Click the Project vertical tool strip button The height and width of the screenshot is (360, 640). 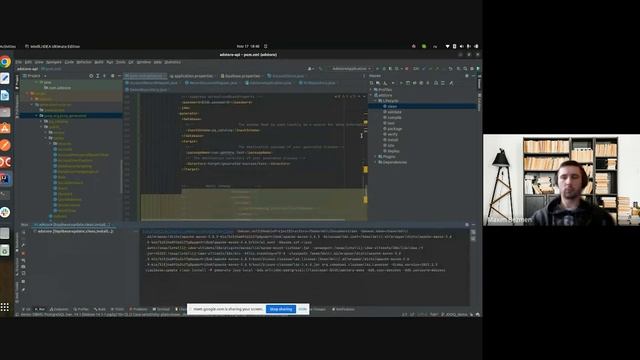[x=17, y=82]
